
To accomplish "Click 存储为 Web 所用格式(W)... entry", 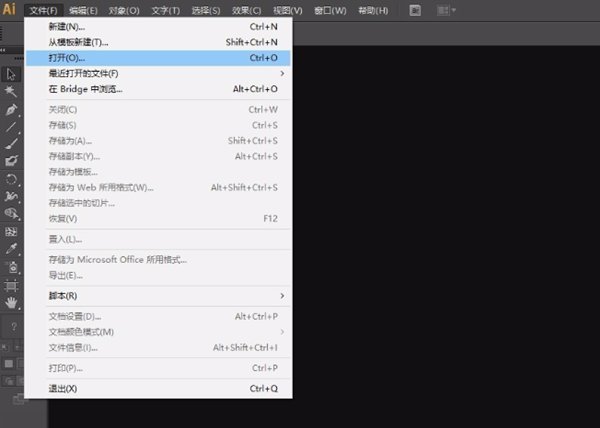I will pyautogui.click(x=158, y=187).
